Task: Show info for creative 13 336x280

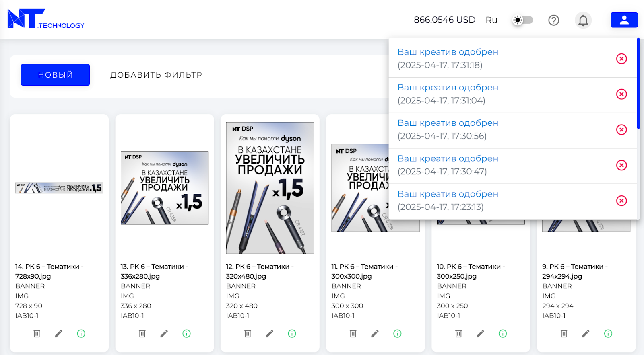Action: point(186,333)
